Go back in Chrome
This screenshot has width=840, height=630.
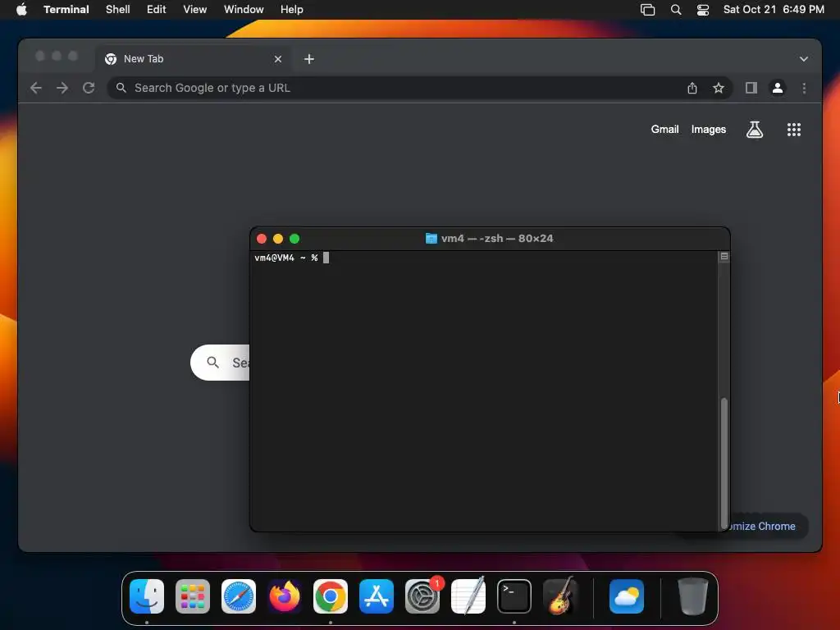pos(36,88)
